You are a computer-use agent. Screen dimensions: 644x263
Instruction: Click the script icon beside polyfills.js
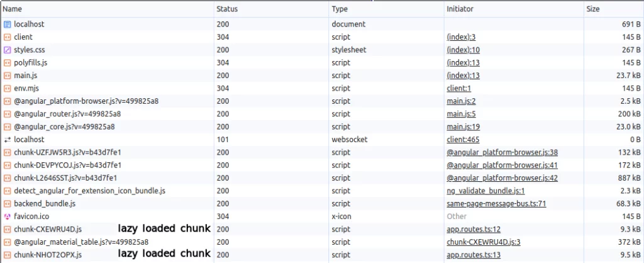pos(8,63)
